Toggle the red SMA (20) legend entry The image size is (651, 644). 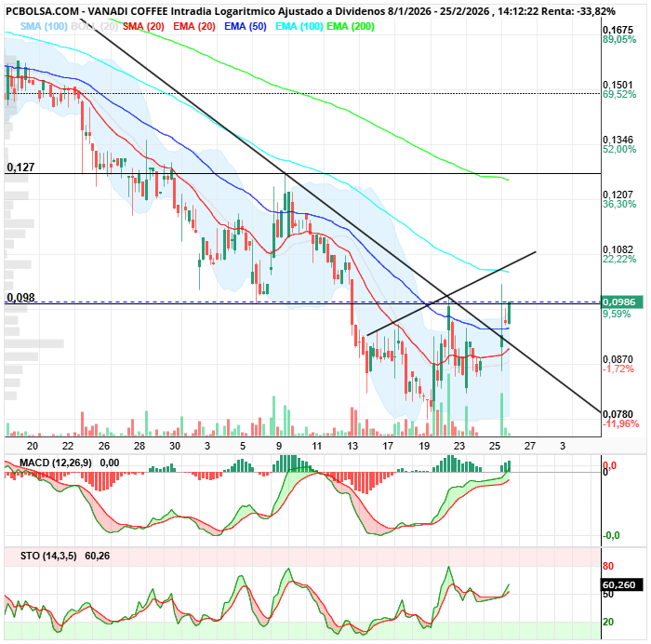(143, 26)
